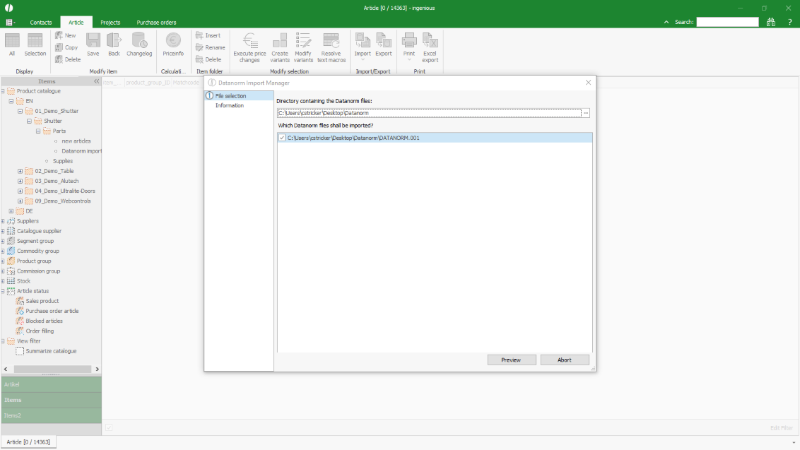Viewport: 800px width, 450px height.
Task: Open the Items2 navigation pane
Action: click(x=51, y=415)
